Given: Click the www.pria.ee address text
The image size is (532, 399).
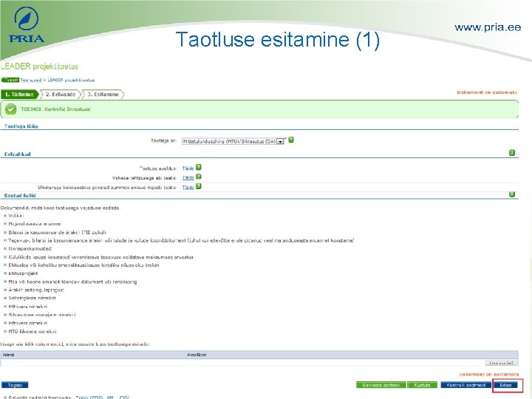Looking at the screenshot, I should 488,27.
